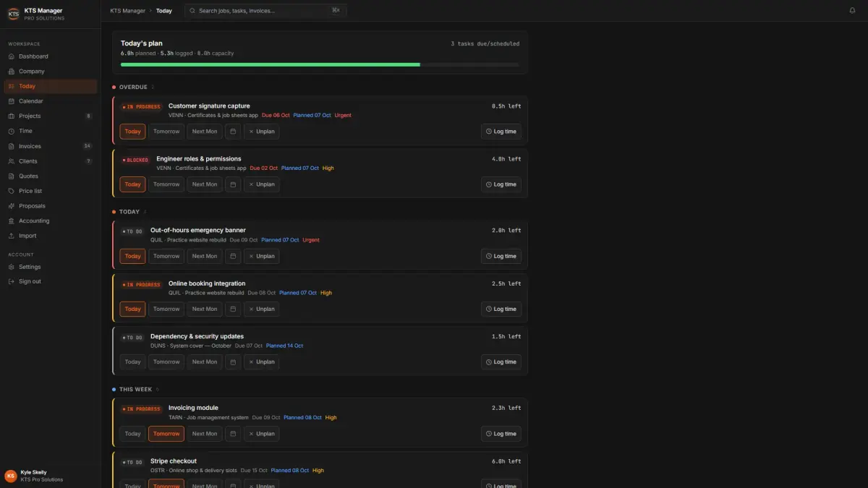
Task: Move Customer signature capture to Tomorrow
Action: pos(166,132)
